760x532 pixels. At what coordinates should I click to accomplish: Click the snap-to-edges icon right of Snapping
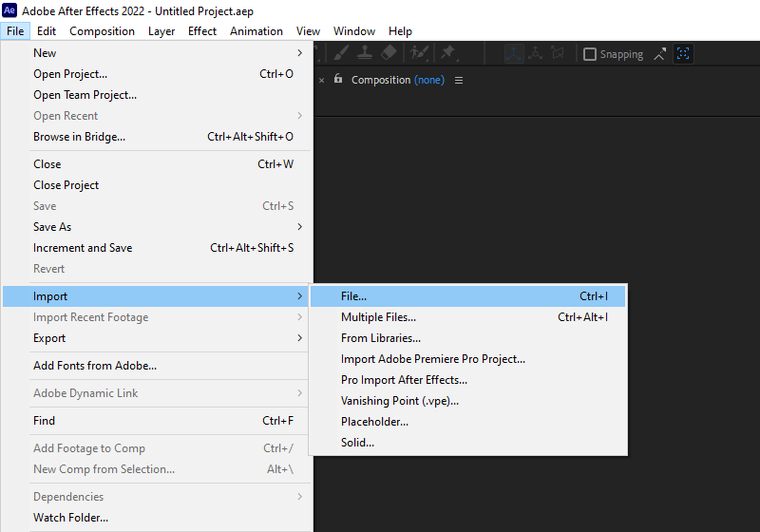(660, 54)
